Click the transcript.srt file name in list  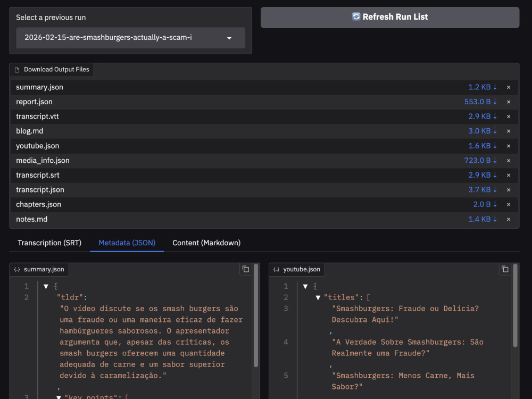(x=38, y=175)
